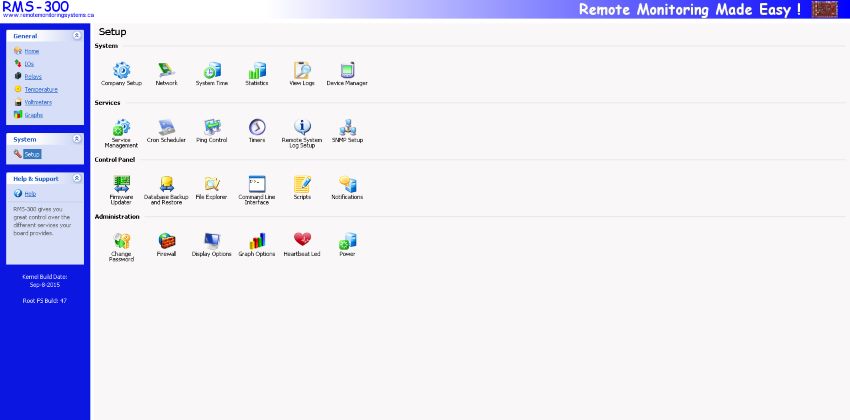
Task: Open Database Backup and Restore icon
Action: point(166,185)
